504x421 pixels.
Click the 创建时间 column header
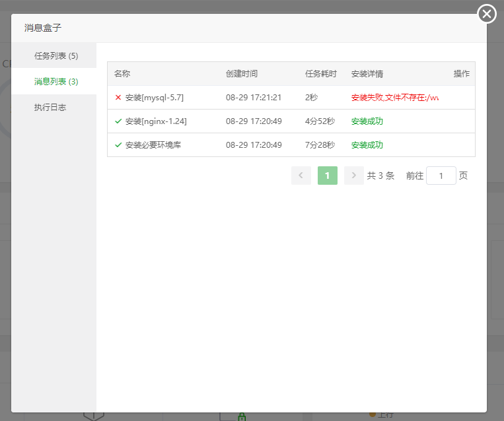click(x=242, y=73)
